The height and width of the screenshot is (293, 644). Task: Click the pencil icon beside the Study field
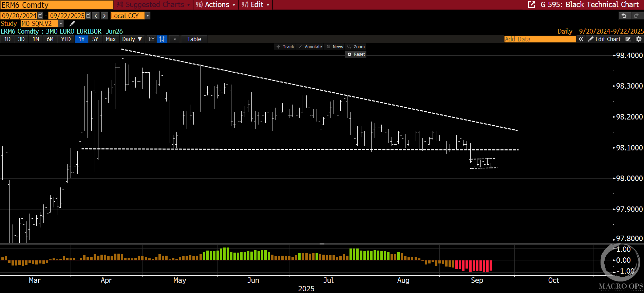pyautogui.click(x=72, y=23)
